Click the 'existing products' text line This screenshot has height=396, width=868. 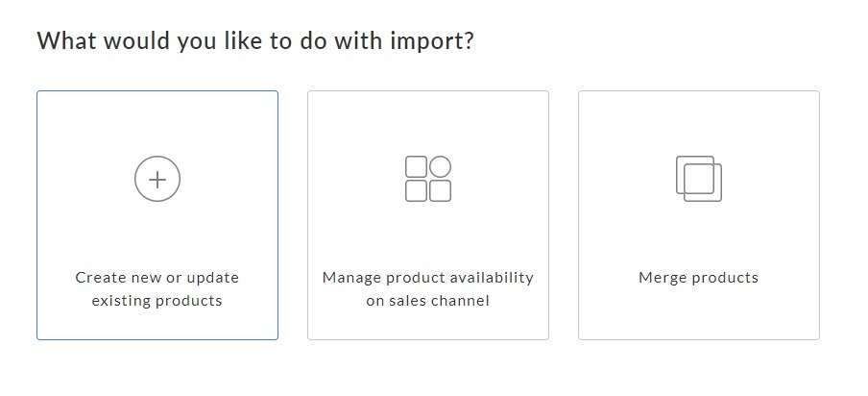(x=157, y=301)
